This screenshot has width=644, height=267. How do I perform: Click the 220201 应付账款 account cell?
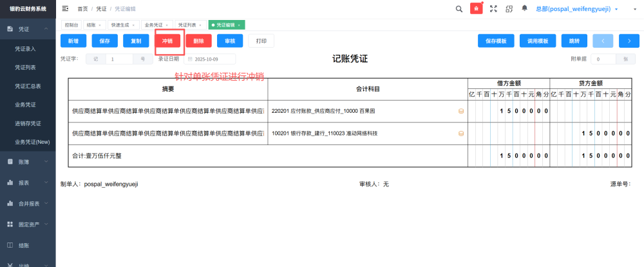[368, 111]
